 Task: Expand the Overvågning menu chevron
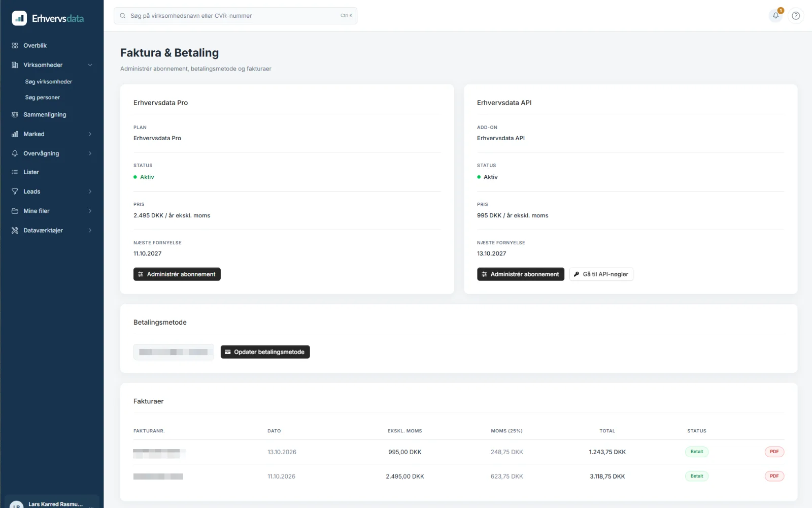(90, 153)
